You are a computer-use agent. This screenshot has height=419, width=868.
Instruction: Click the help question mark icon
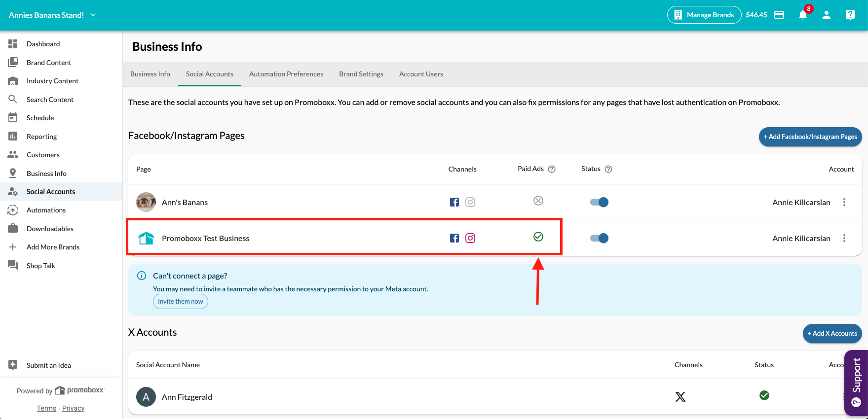point(850,15)
